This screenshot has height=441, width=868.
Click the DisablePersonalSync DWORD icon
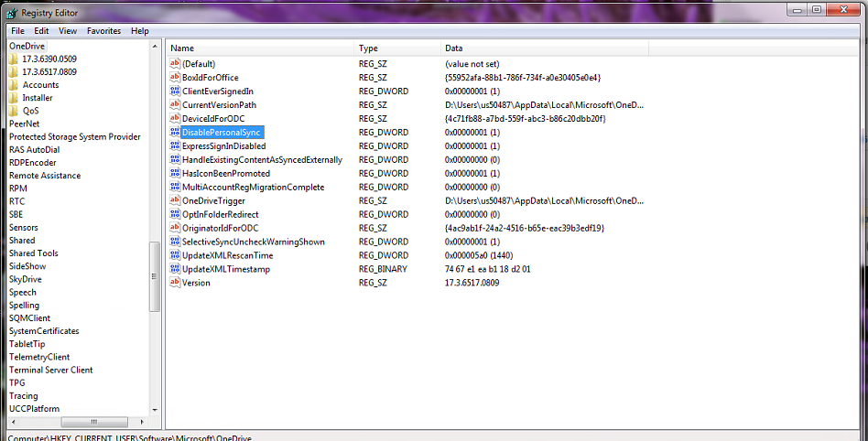pyautogui.click(x=175, y=133)
